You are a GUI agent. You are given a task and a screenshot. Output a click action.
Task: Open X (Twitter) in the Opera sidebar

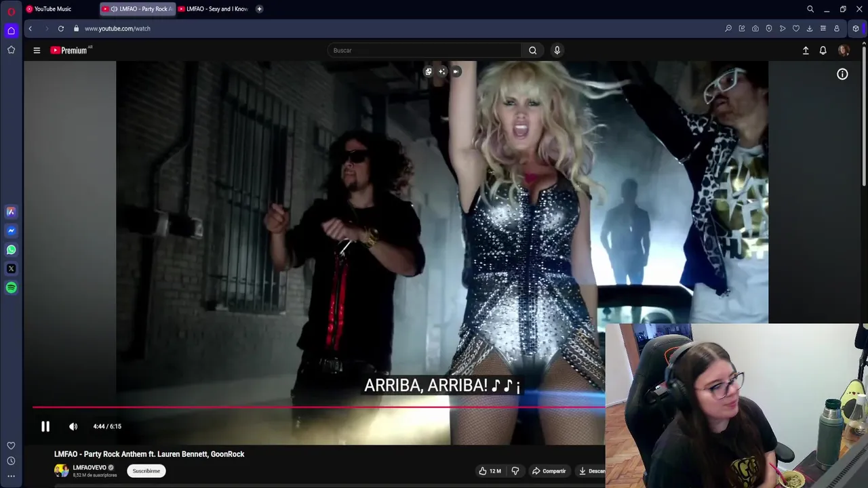point(11,268)
